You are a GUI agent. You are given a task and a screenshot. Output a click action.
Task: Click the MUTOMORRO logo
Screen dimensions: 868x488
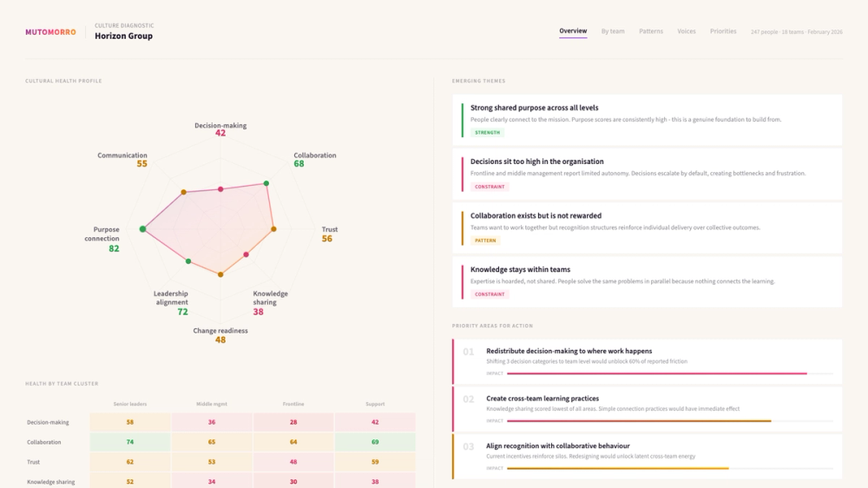[x=50, y=32]
